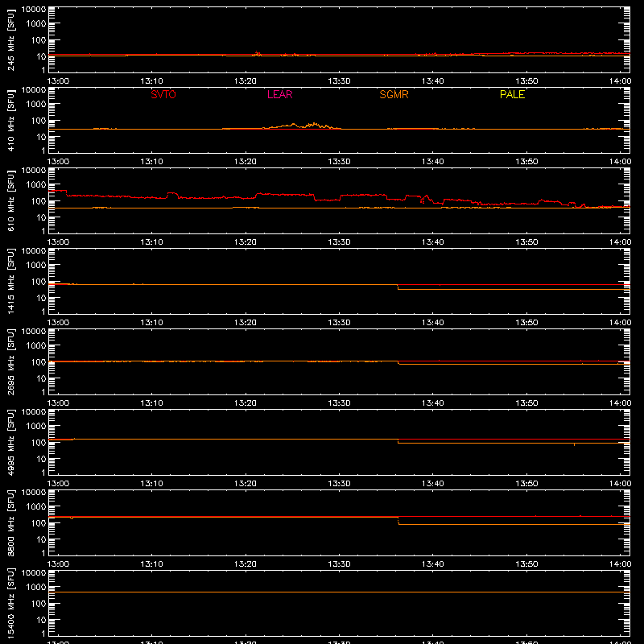Click 14:00 tick label below 4995 MHz panel

[x=620, y=484]
